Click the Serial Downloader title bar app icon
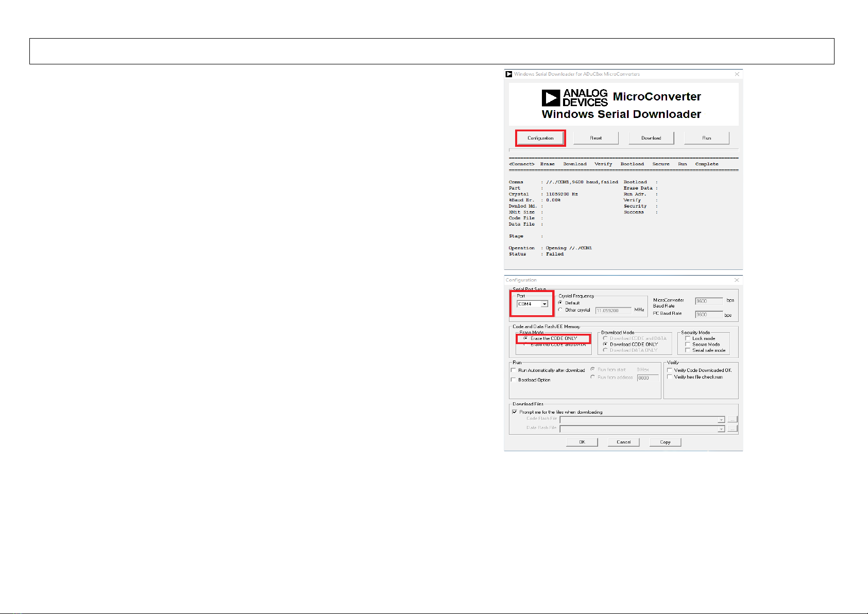This screenshot has width=868, height=614. tap(509, 74)
